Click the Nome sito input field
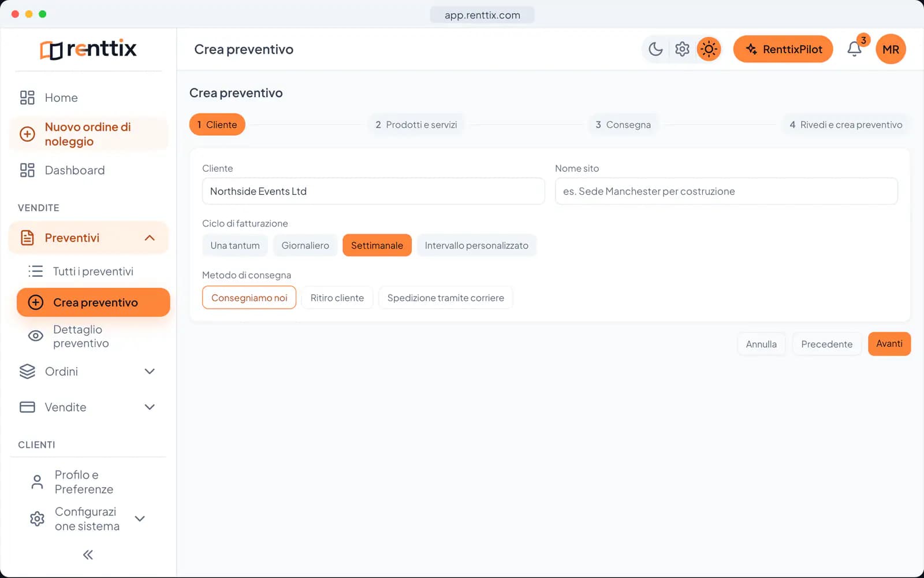The height and width of the screenshot is (578, 924). [726, 191]
